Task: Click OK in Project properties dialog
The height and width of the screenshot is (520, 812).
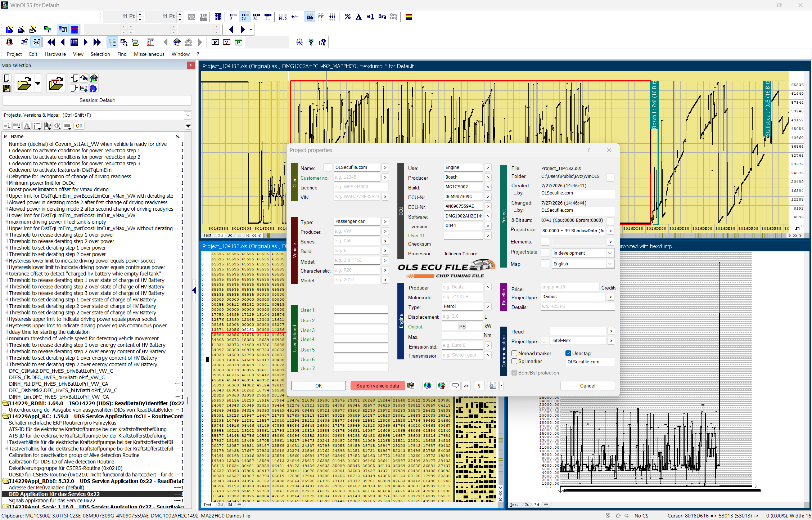Action: [x=319, y=386]
